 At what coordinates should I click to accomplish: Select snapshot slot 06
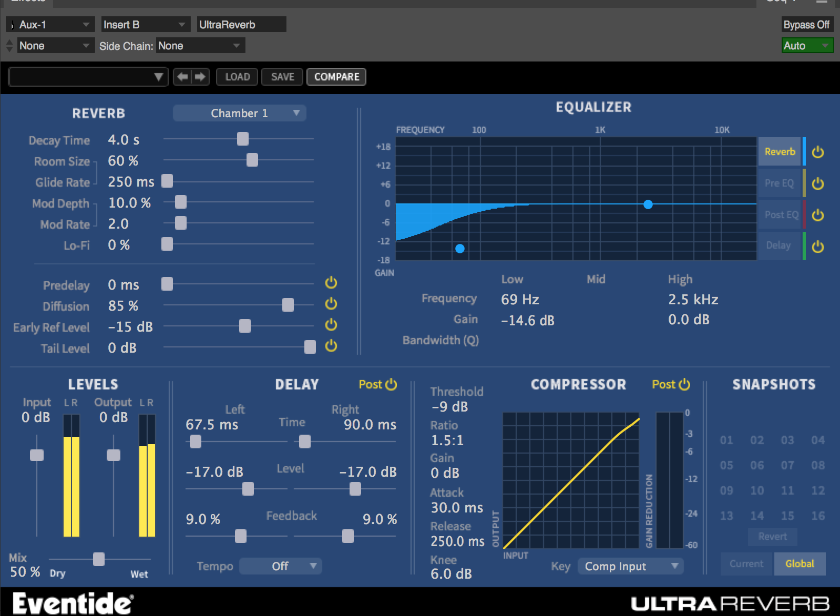[x=757, y=465]
